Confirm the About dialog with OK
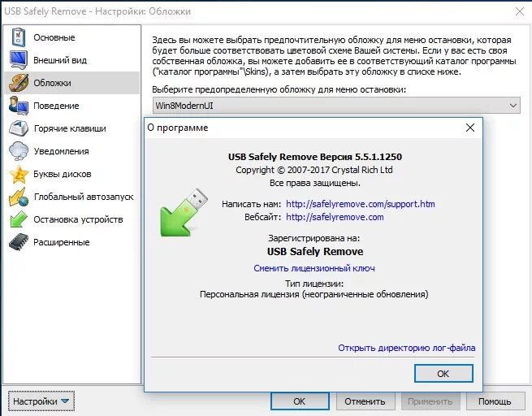532x416 pixels. (443, 374)
